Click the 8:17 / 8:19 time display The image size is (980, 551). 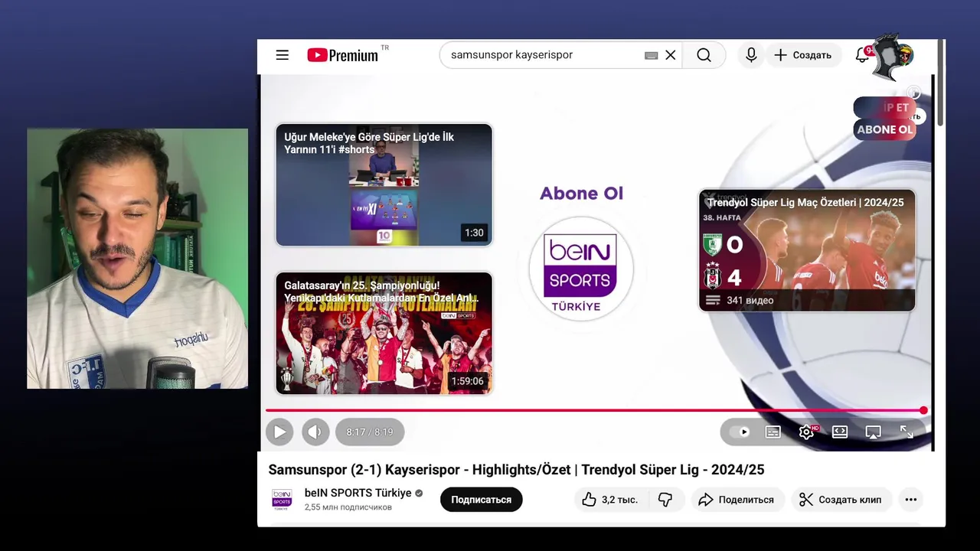point(370,432)
